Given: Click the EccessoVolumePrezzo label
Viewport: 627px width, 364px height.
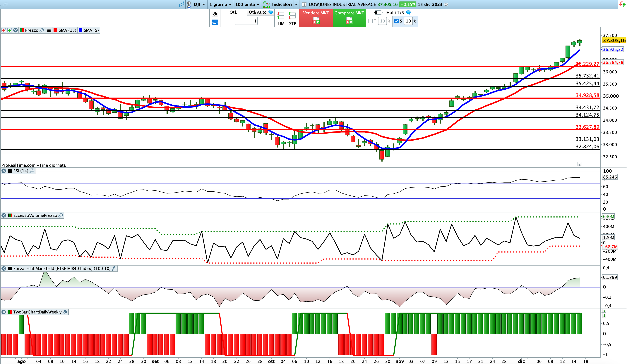Looking at the screenshot, I should (35, 215).
